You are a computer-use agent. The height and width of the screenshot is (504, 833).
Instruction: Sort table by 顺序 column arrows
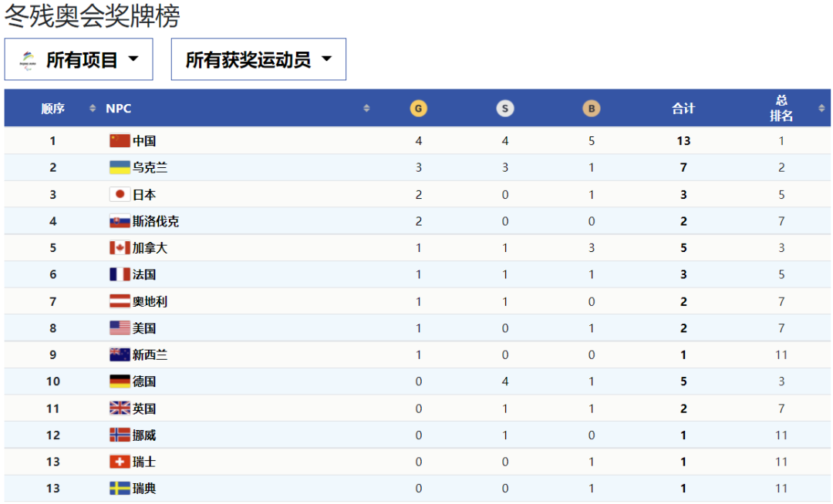pos(93,109)
